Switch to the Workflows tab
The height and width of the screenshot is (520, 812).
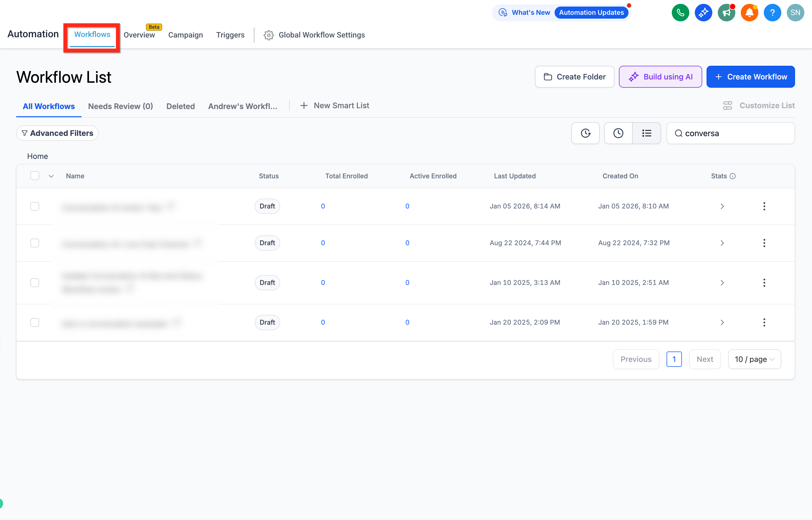coord(92,35)
